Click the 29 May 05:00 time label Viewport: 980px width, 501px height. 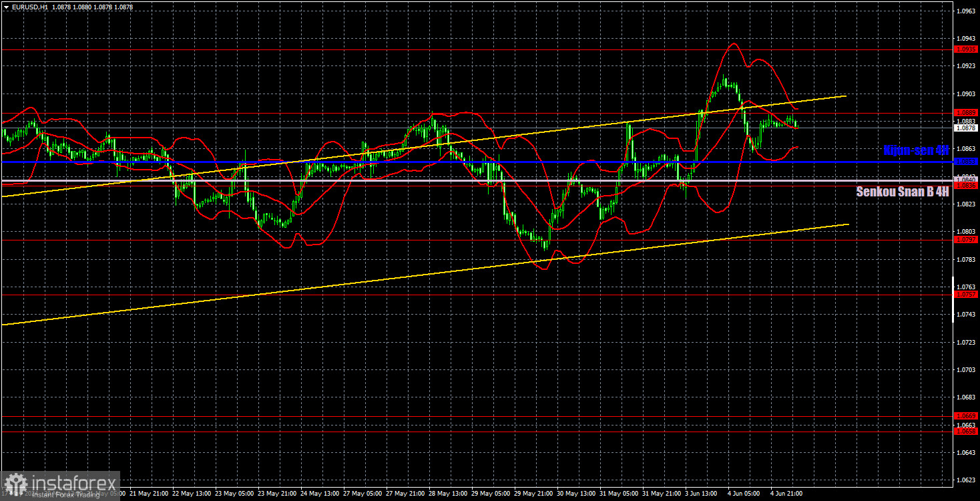coord(490,494)
